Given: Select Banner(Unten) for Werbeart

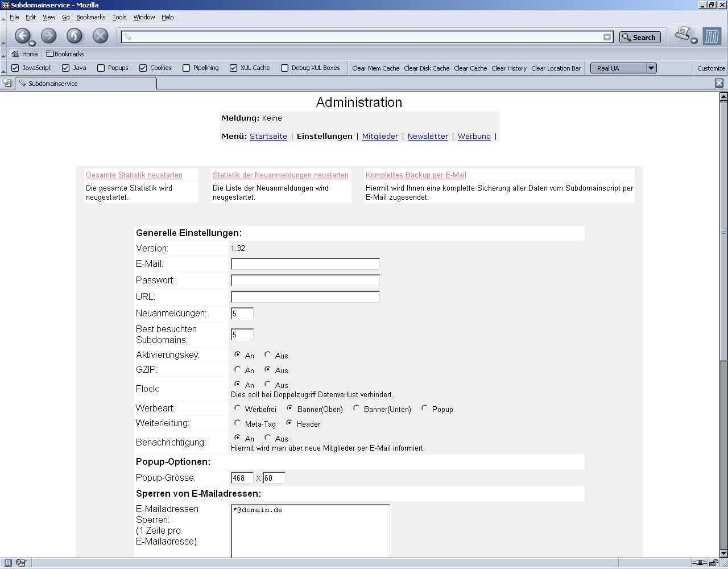Looking at the screenshot, I should click(x=356, y=408).
